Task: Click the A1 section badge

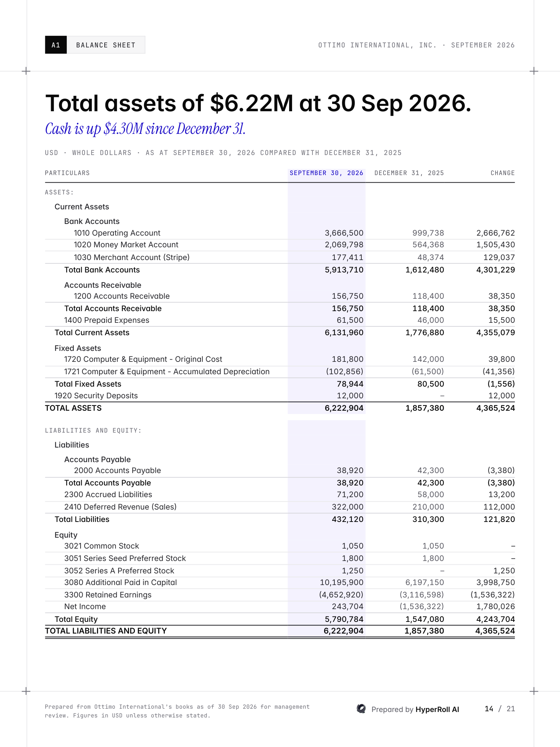Action: tap(56, 45)
